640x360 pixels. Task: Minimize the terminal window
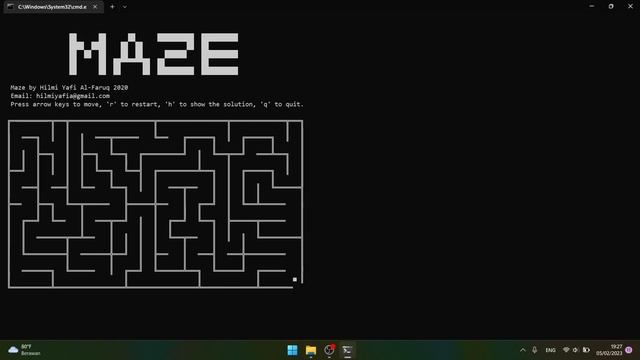(591, 6)
